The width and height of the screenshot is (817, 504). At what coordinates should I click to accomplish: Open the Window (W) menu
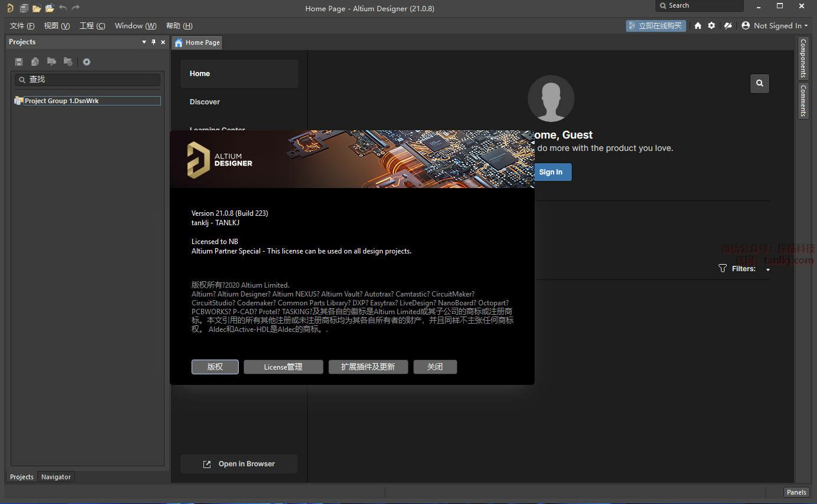tap(136, 26)
